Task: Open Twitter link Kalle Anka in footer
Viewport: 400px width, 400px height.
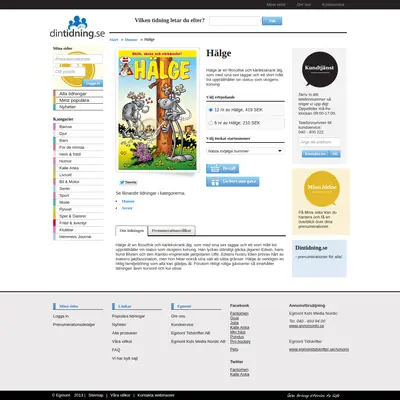Action: pos(240,374)
